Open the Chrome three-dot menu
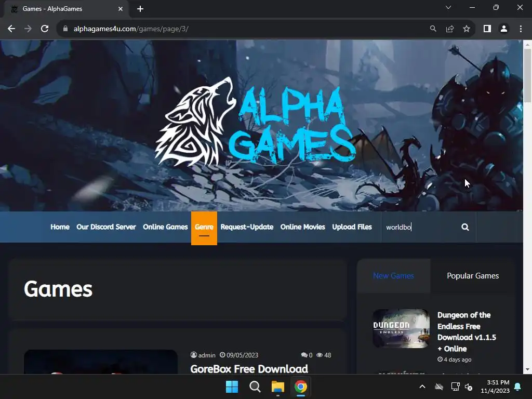The width and height of the screenshot is (532, 399). (x=521, y=29)
